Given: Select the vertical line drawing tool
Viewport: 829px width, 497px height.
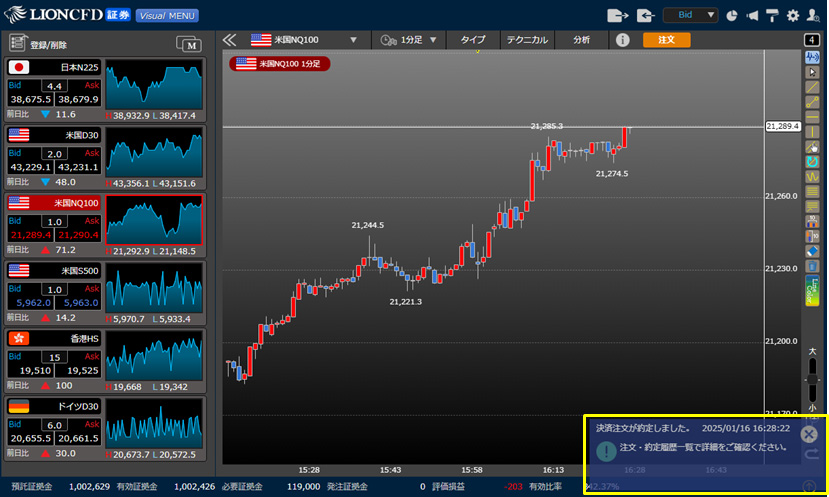Looking at the screenshot, I should click(812, 132).
